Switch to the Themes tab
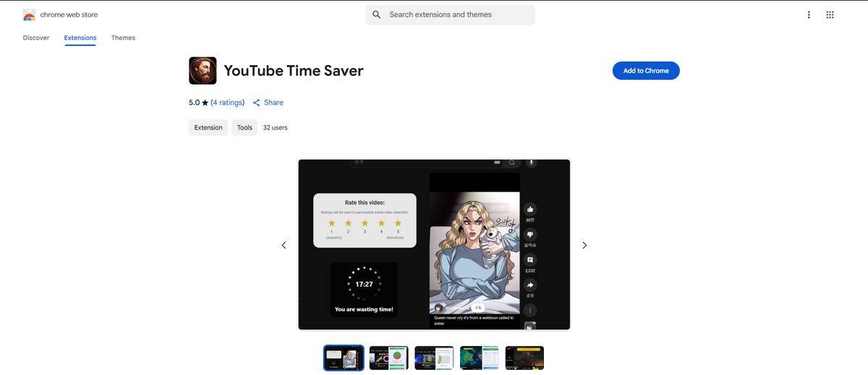 pos(123,38)
